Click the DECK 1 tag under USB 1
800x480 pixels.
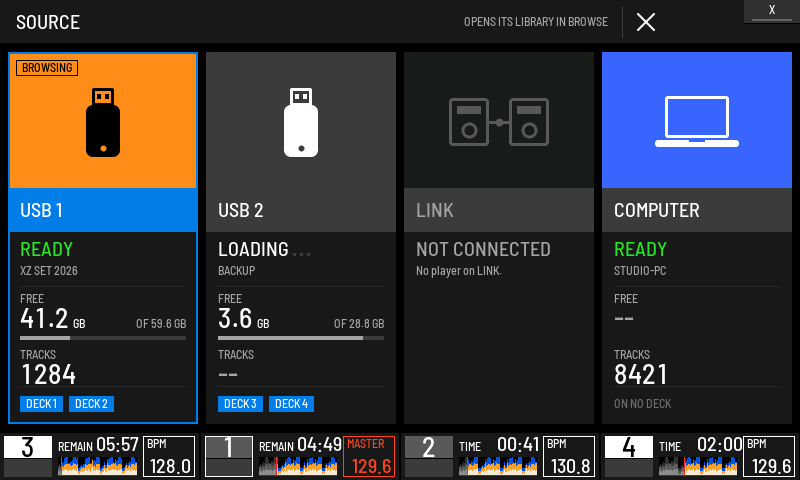tap(41, 404)
